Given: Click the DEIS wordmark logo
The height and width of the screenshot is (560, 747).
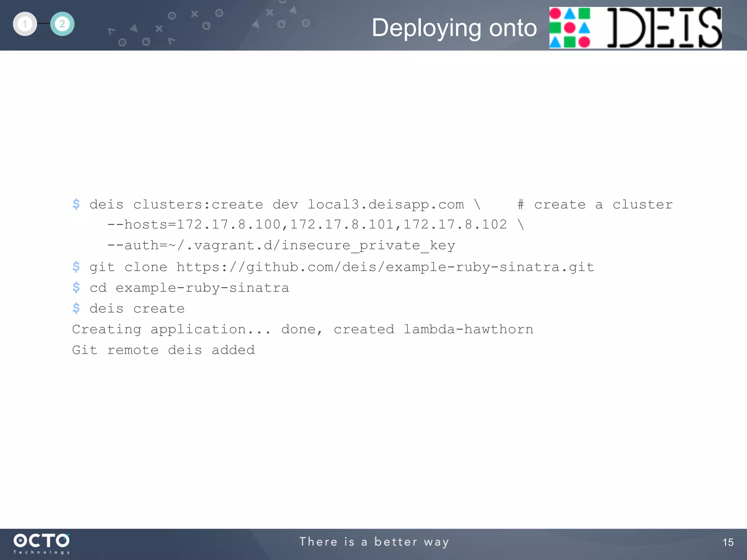Looking at the screenshot, I should click(x=664, y=28).
